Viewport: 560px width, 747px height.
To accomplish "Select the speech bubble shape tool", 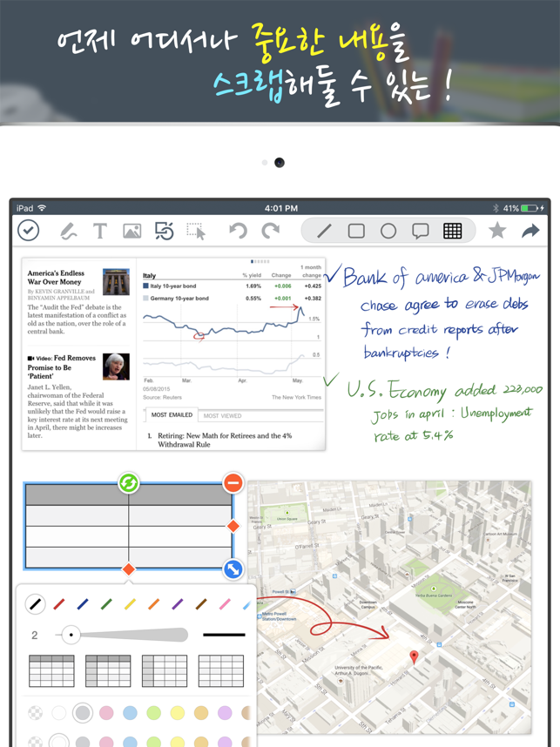I will 421,231.
